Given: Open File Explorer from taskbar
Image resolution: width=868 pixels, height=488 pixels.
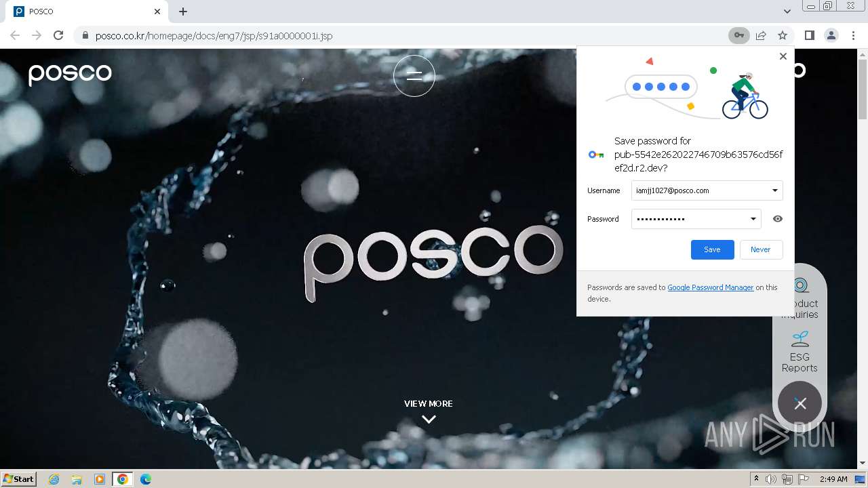Looking at the screenshot, I should point(77,479).
